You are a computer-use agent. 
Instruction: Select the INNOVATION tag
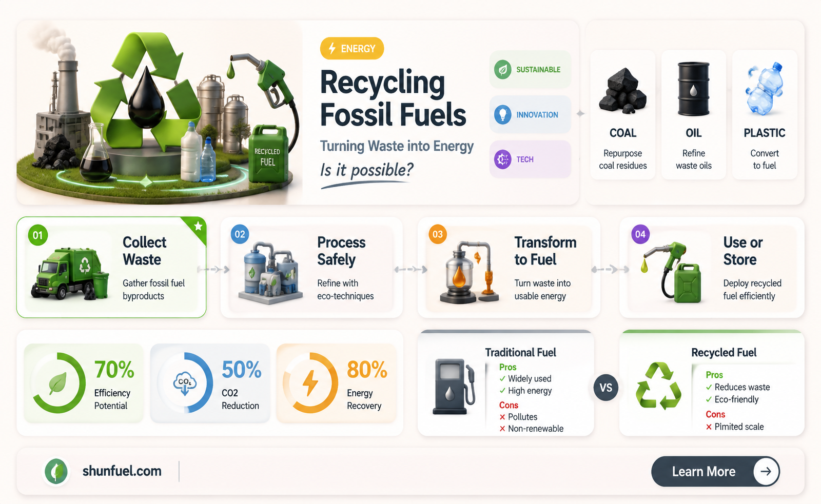click(x=530, y=114)
